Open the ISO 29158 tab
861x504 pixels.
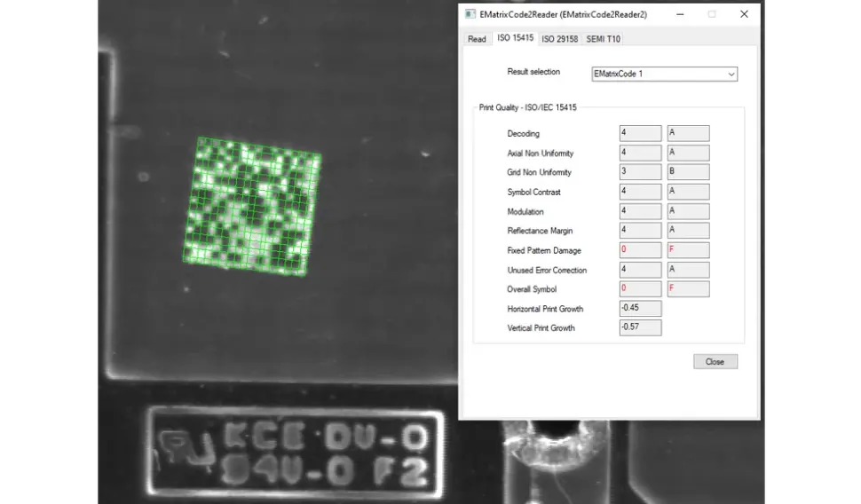559,38
